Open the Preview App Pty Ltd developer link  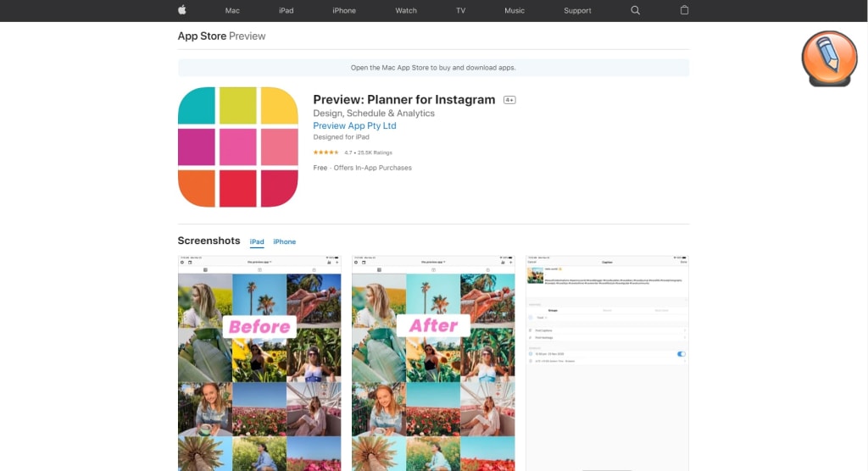pyautogui.click(x=354, y=125)
